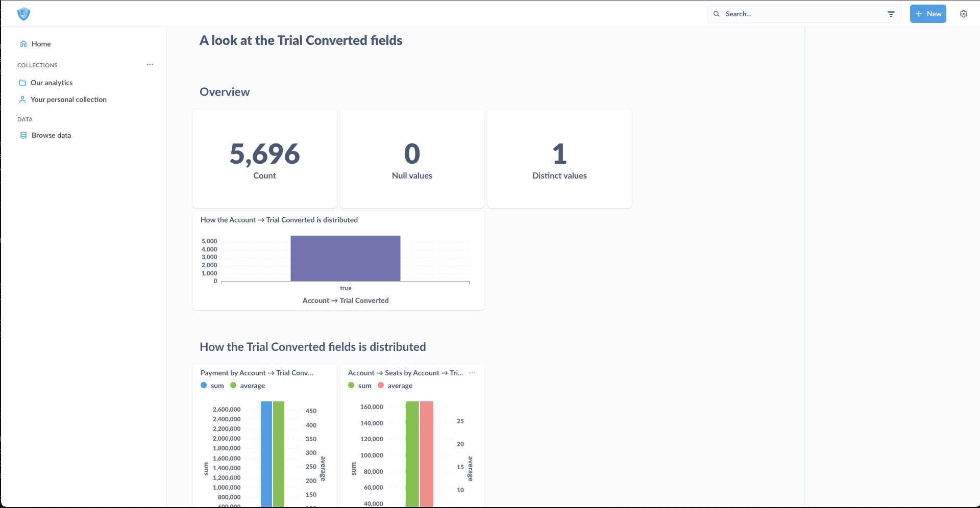
Task: Click the 'true' x-axis label
Action: click(346, 288)
